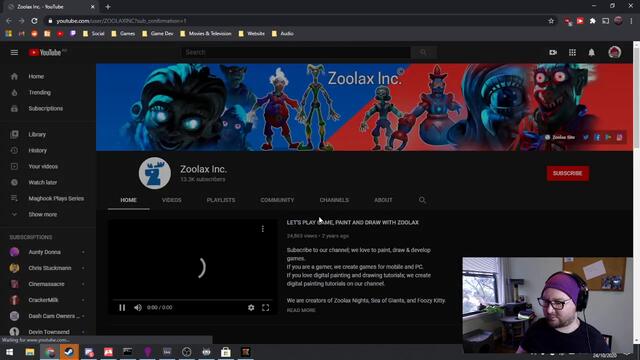The width and height of the screenshot is (640, 360).
Task: Click the search magnifier button
Action: pos(423,52)
